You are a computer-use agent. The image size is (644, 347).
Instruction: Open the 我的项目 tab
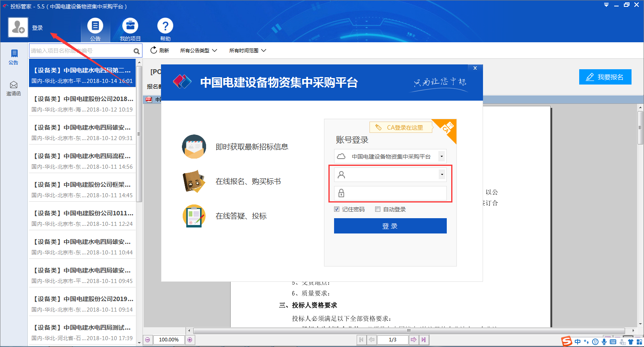pos(130,30)
